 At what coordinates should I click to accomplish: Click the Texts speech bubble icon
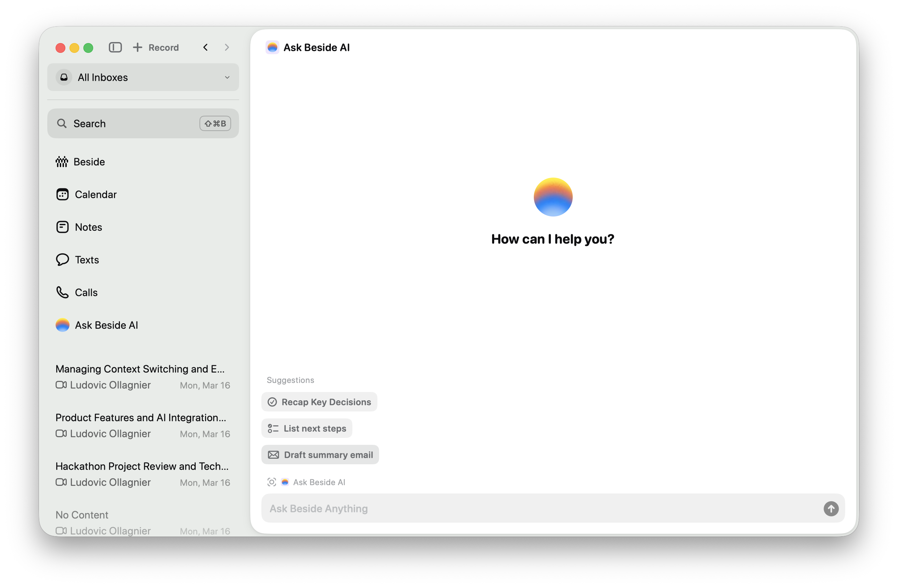tap(62, 260)
